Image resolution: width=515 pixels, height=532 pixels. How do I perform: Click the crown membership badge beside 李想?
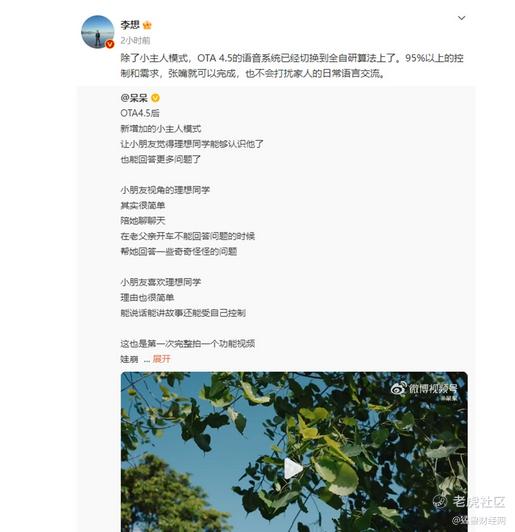pyautogui.click(x=147, y=25)
